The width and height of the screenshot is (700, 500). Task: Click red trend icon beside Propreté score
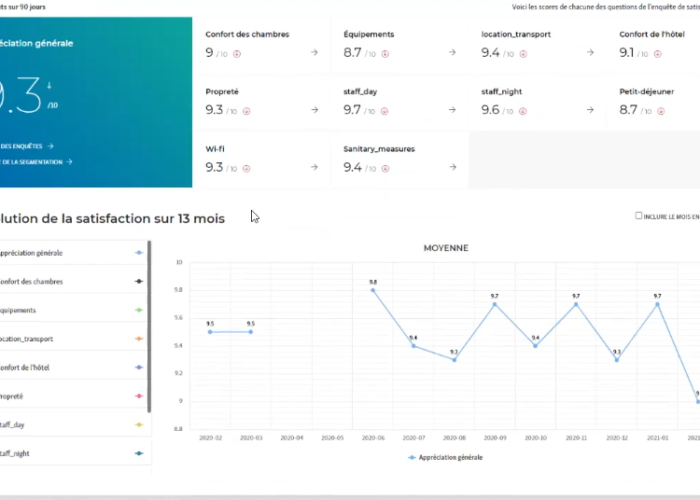[246, 111]
